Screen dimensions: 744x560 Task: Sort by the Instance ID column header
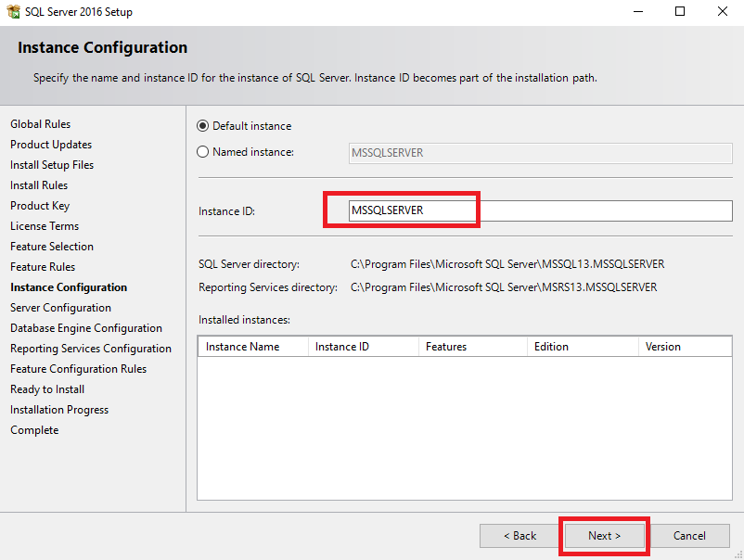click(x=364, y=347)
